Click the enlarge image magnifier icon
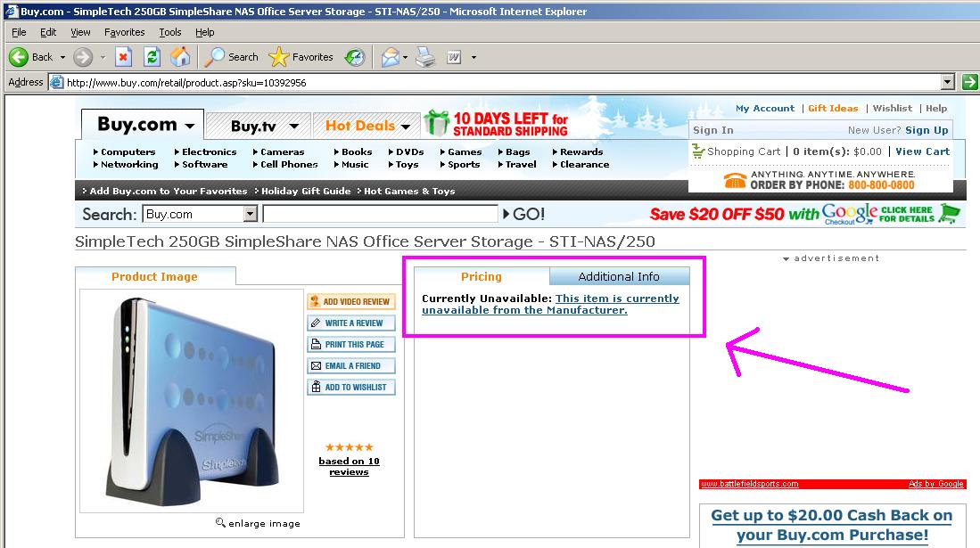980x548 pixels. (x=220, y=522)
